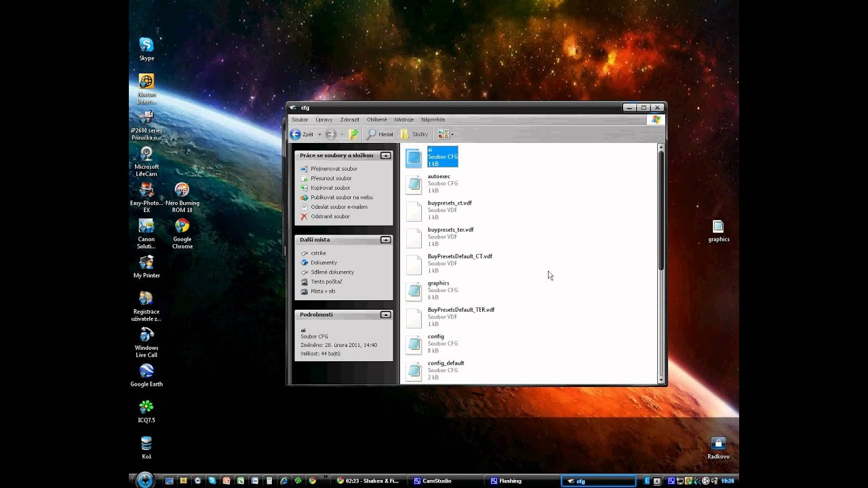The width and height of the screenshot is (868, 488).
Task: Click 'Přesunout soubor' link
Action: point(331,178)
